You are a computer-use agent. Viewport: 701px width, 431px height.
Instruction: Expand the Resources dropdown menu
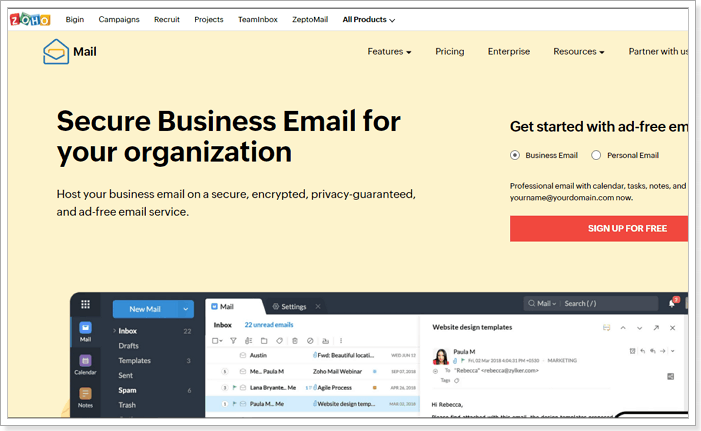tap(579, 51)
